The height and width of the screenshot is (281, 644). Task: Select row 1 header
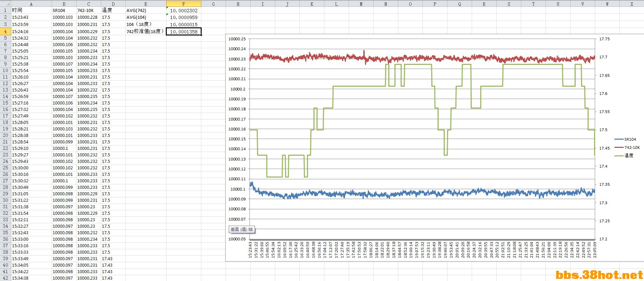(x=5, y=10)
